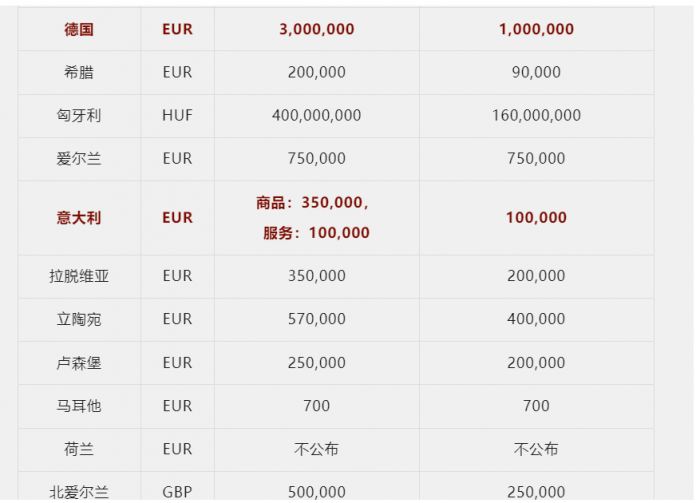This screenshot has width=700, height=503.
Task: Click the 爱尔兰 country cell
Action: point(79,158)
